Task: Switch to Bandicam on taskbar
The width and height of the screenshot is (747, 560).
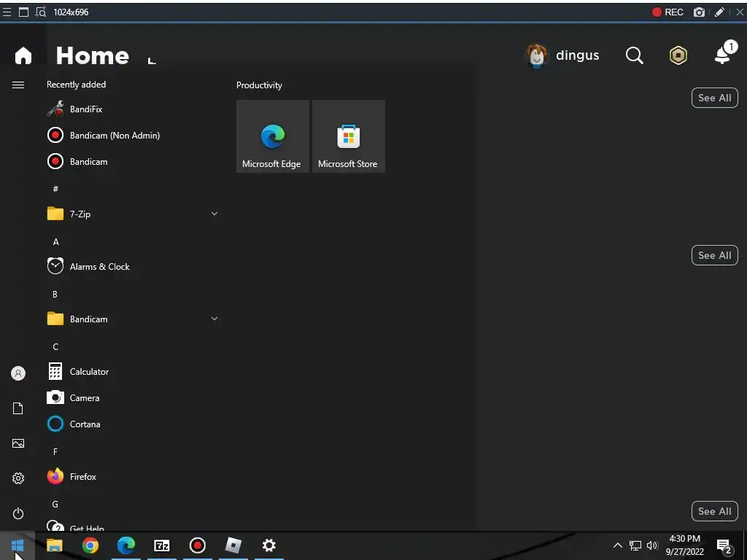Action: (197, 545)
